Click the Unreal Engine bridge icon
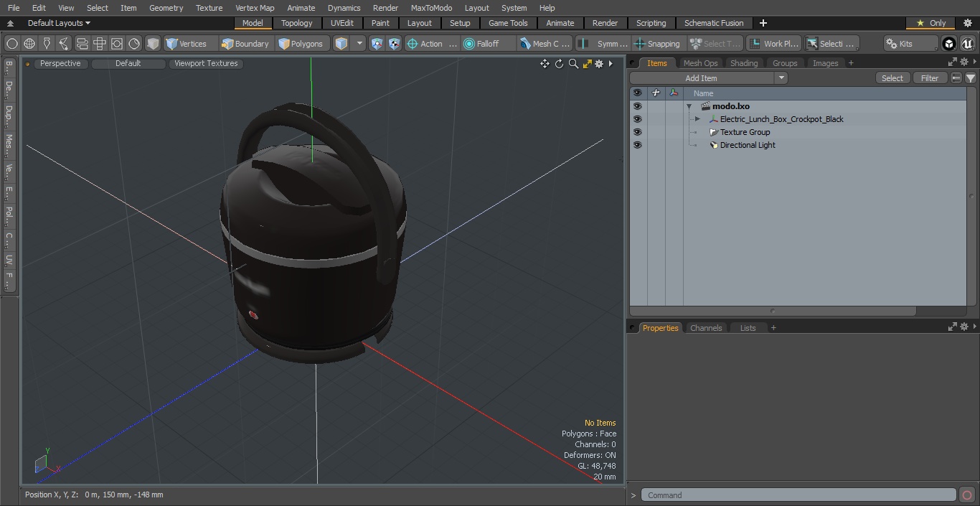 tap(967, 44)
